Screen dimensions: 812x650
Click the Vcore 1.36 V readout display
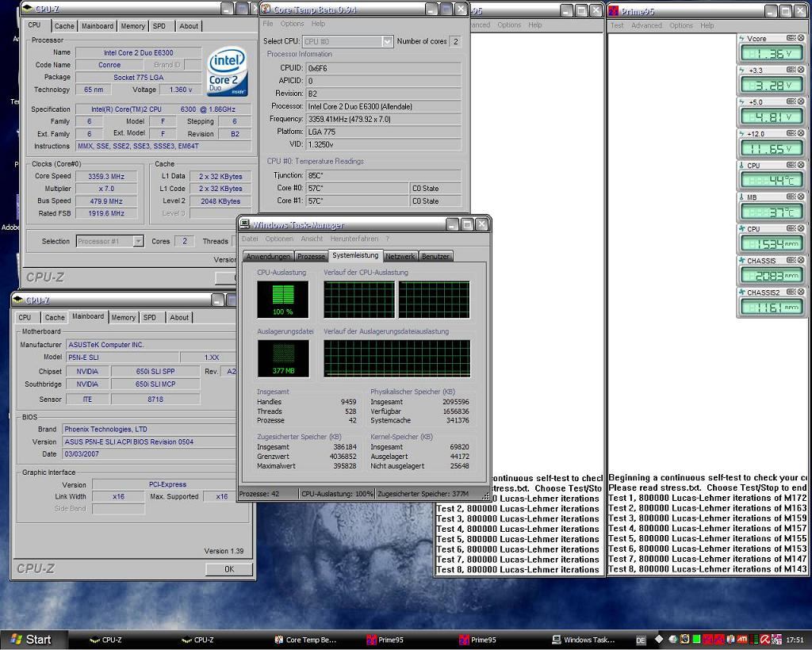tap(772, 54)
